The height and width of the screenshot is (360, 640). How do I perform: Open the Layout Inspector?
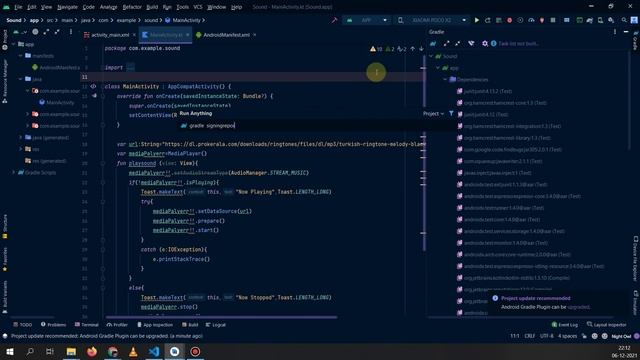[x=607, y=325]
